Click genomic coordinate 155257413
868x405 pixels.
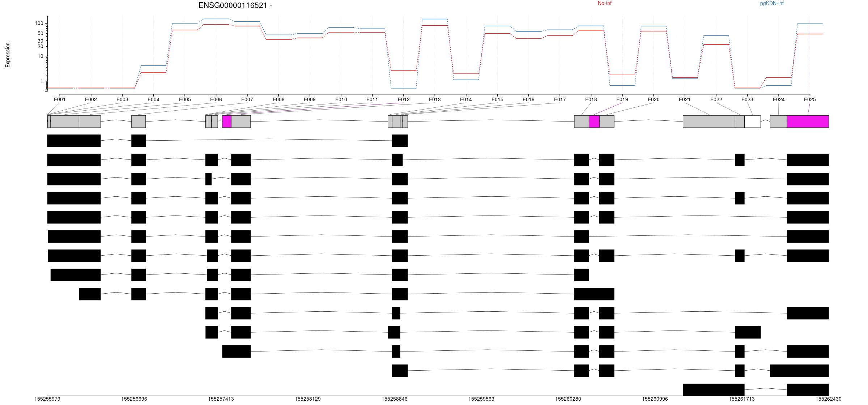click(x=221, y=399)
